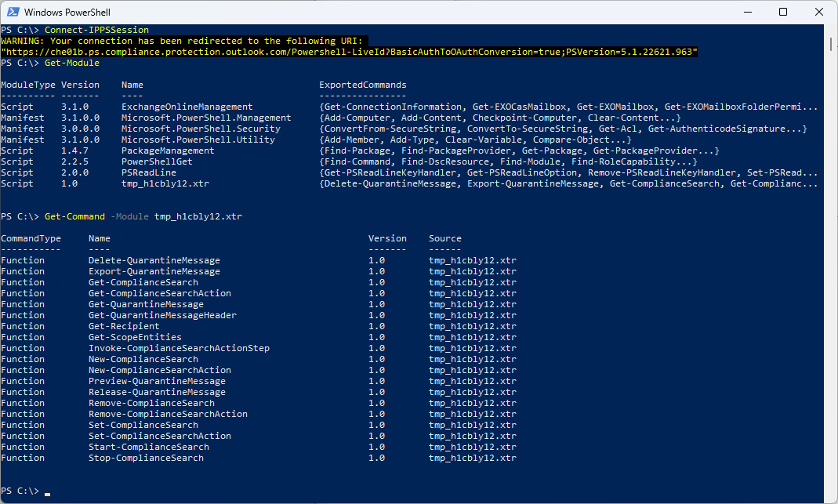Click Microsoft.PowerShell.Utility module name
This screenshot has width=838, height=504.
pyautogui.click(x=198, y=140)
